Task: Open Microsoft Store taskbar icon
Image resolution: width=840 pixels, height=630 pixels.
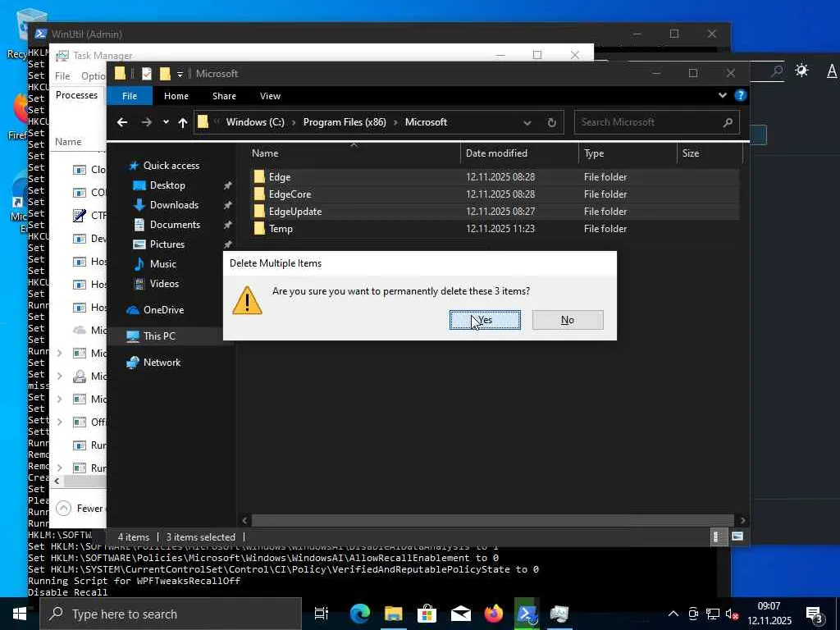Action: [x=427, y=614]
